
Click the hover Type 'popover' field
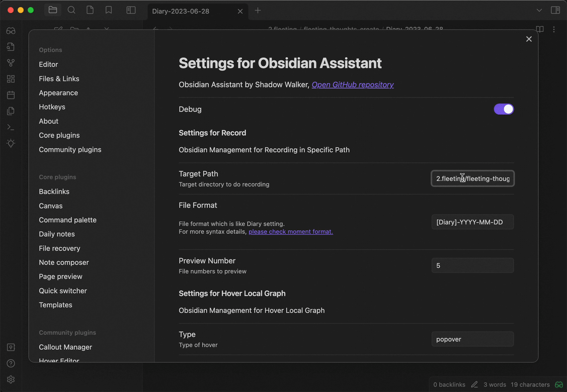pos(472,339)
